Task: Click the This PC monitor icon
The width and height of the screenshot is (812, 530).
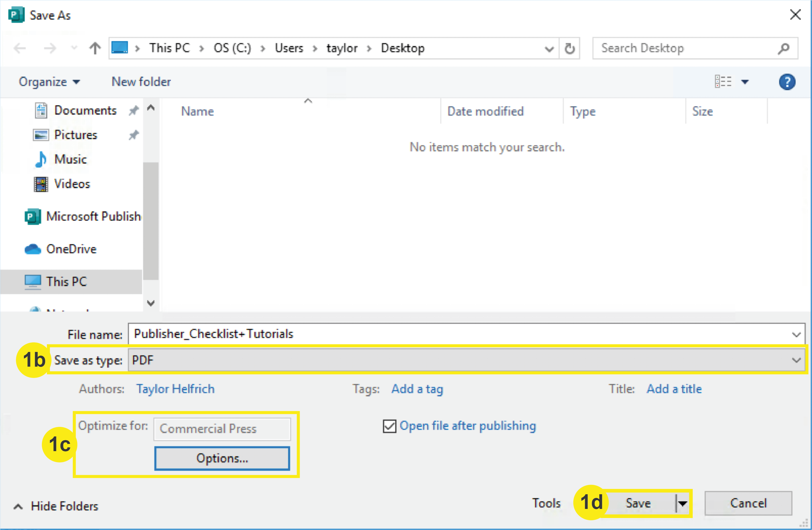Action: click(33, 282)
